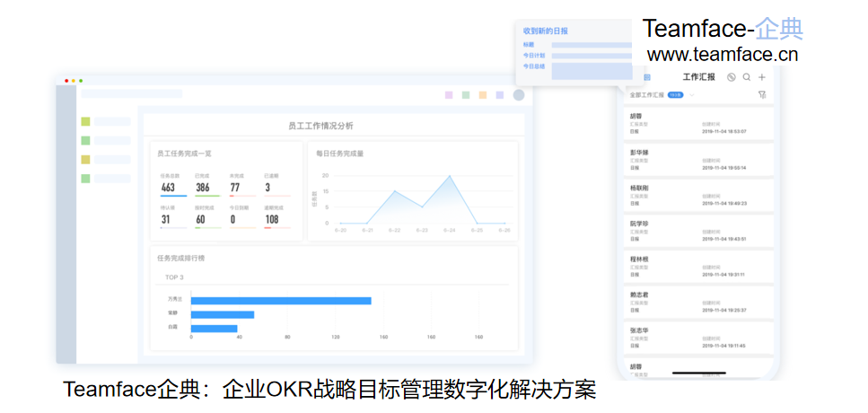Click the 万秀兰 bar in ranking chart
This screenshot has width=868, height=413.
pyautogui.click(x=281, y=301)
